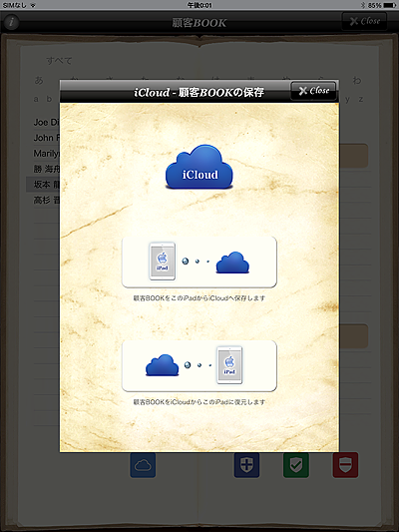This screenshot has height=532, width=399.
Task: Select customer Joe in the list
Action: pos(46,122)
